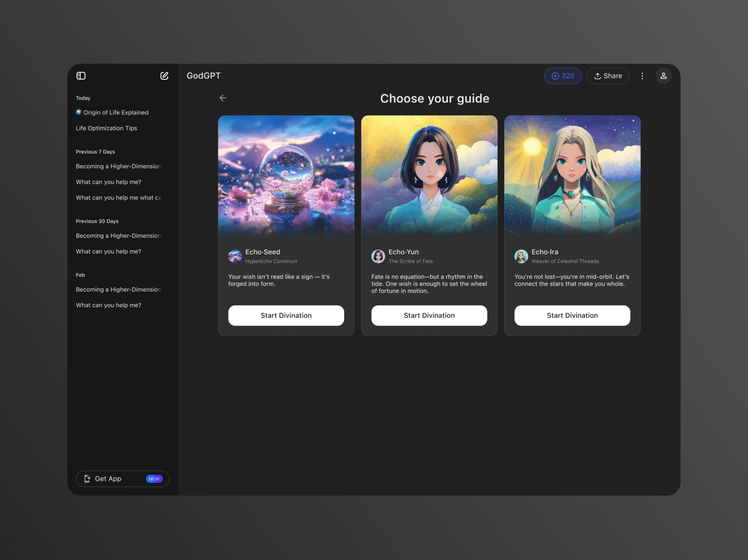This screenshot has height=560, width=748.
Task: Click the Echo·Ira small avatar
Action: (x=521, y=256)
